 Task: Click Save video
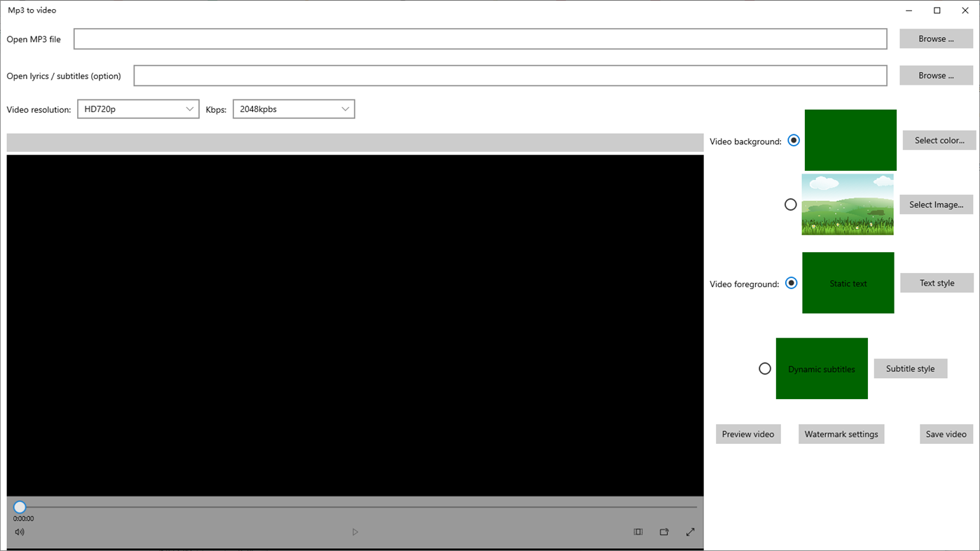946,433
